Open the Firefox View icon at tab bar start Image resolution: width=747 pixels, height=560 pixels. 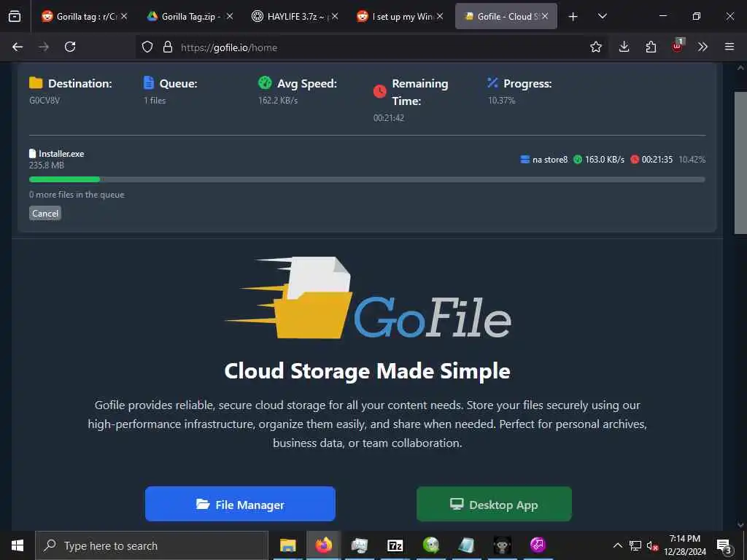15,16
